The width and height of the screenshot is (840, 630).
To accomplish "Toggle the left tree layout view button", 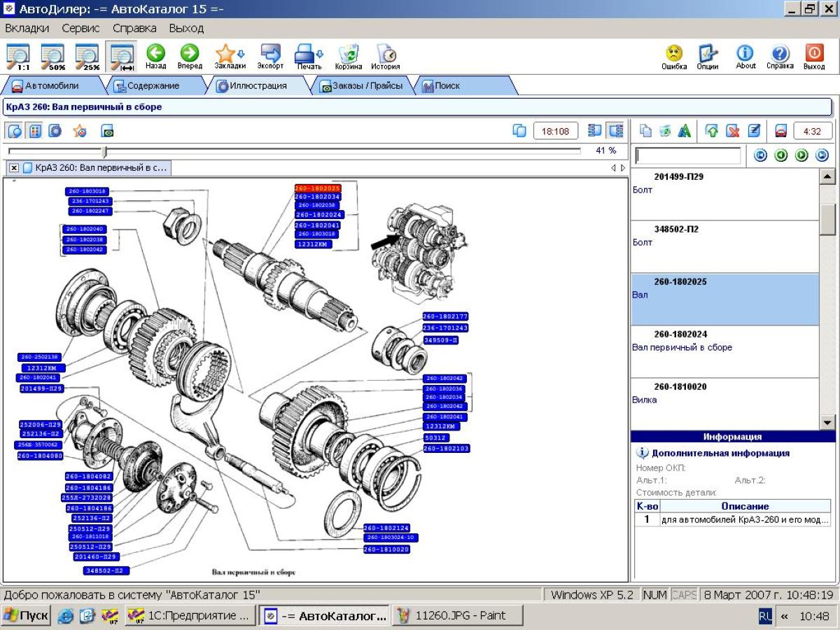I will [x=595, y=131].
